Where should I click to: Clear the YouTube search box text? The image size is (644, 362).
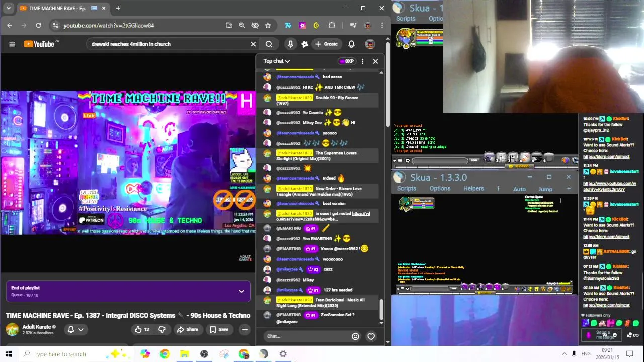pyautogui.click(x=253, y=44)
